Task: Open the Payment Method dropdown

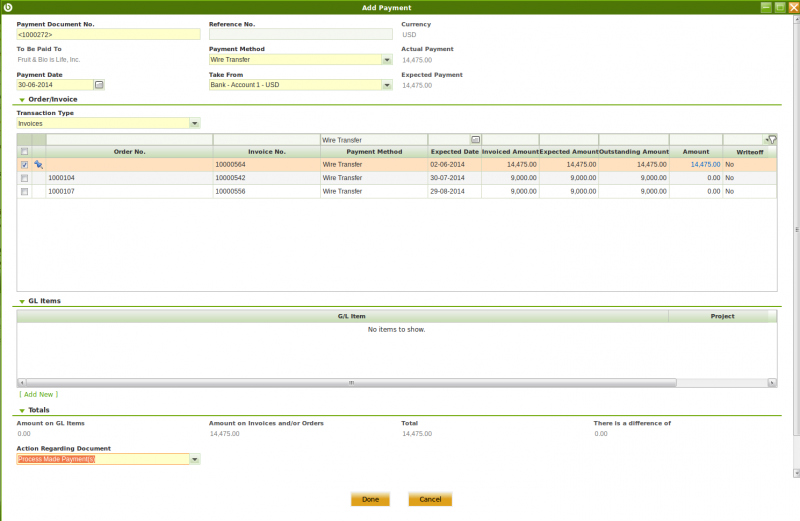Action: [x=387, y=60]
